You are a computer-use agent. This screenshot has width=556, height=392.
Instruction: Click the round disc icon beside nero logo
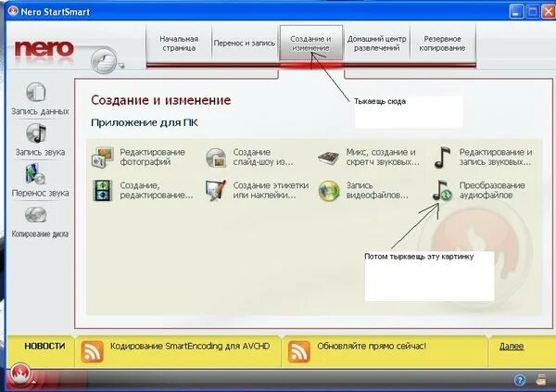click(104, 60)
